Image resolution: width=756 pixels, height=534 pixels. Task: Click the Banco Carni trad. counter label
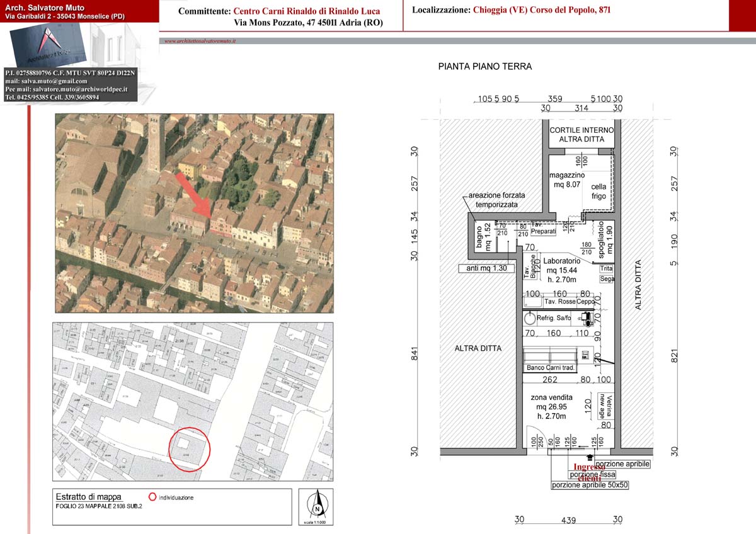(x=551, y=368)
